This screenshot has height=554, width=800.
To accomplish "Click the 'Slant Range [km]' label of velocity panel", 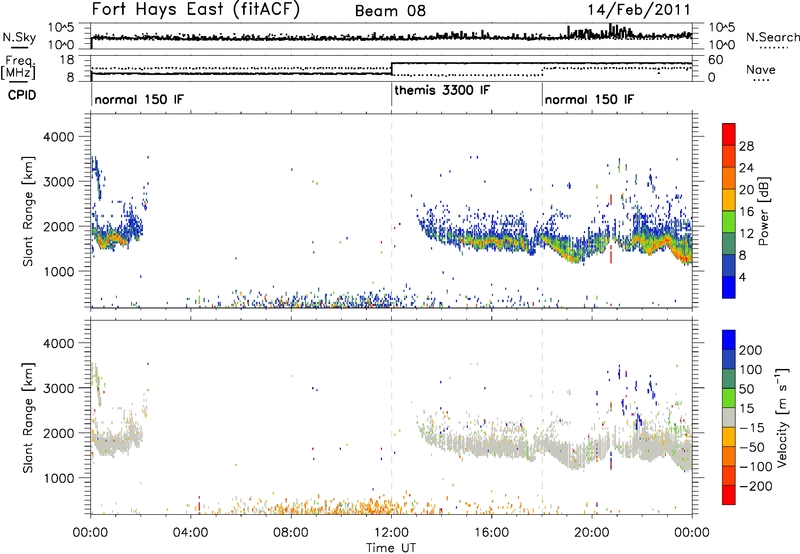I will (28, 417).
